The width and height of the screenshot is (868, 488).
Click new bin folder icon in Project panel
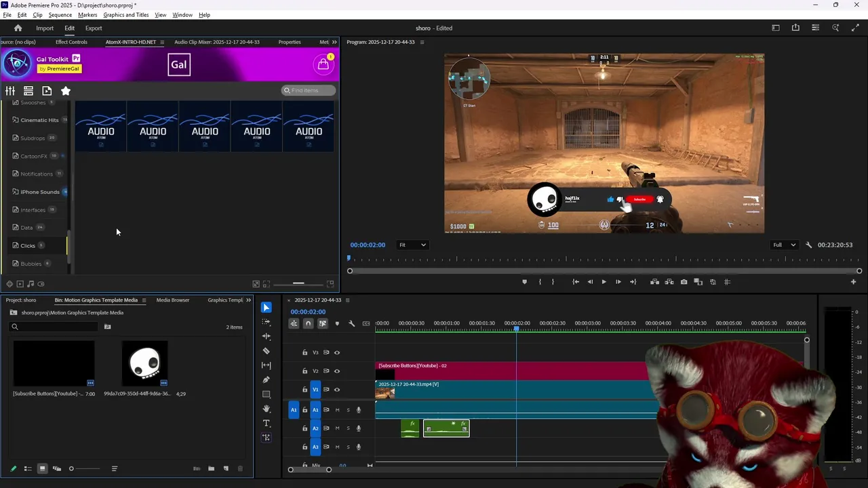click(x=211, y=468)
